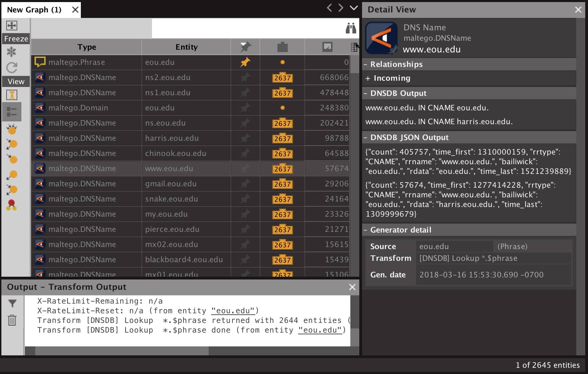Open the tab list dropdown arrow
Viewport: 588px width, 374px height.
[354, 8]
